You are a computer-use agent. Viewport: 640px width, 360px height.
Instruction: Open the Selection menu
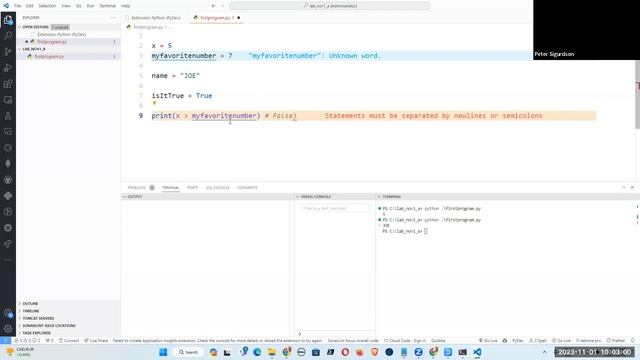47,6
